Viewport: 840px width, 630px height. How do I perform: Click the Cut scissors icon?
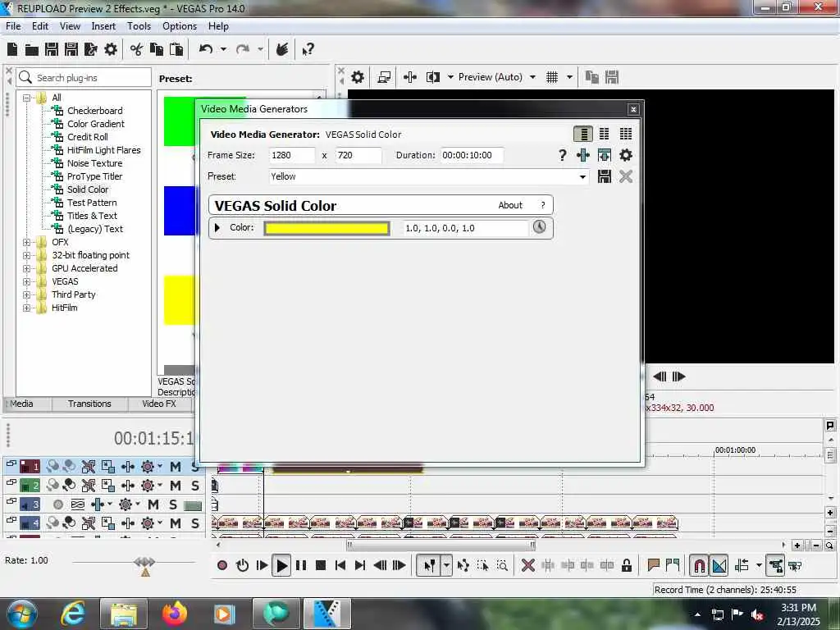click(x=137, y=50)
